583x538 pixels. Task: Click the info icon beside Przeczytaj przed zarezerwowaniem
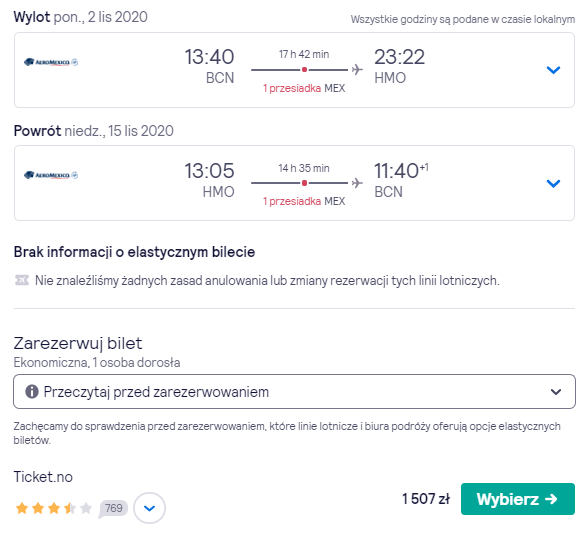coord(32,392)
